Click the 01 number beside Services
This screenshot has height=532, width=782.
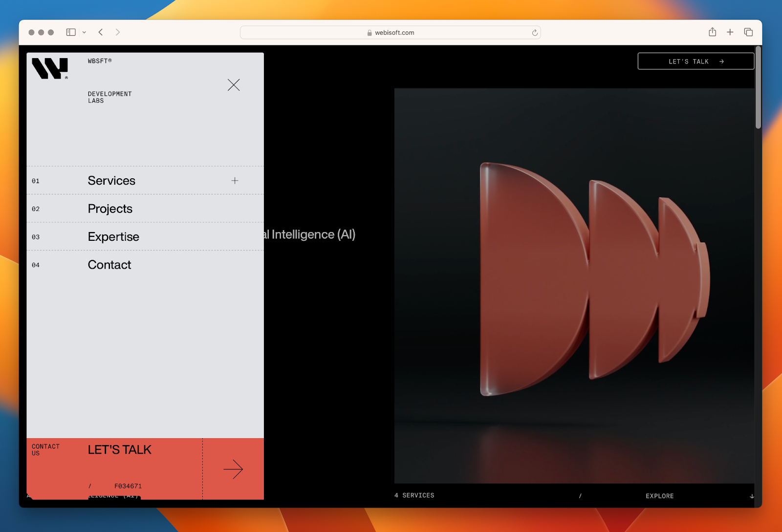click(36, 181)
